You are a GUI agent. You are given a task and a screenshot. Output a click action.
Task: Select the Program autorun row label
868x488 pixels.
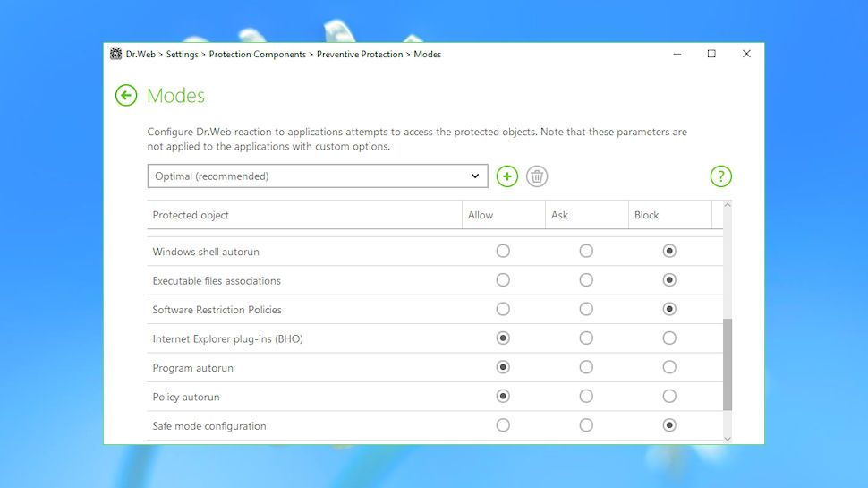click(192, 368)
